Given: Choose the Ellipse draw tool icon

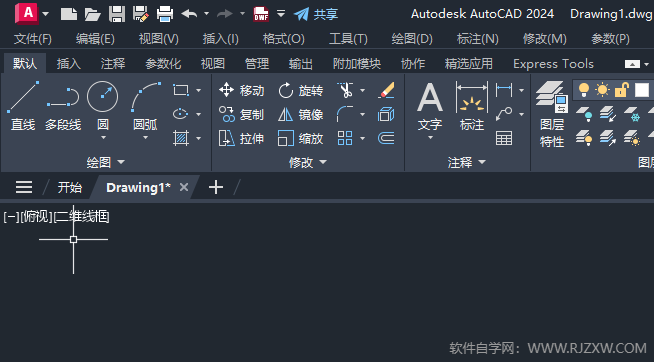Looking at the screenshot, I should tap(181, 114).
